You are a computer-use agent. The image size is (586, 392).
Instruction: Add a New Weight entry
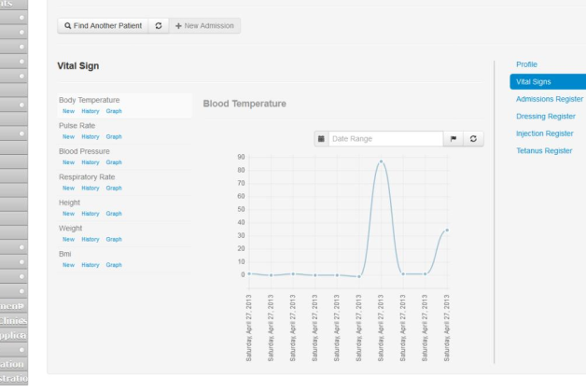pos(68,239)
